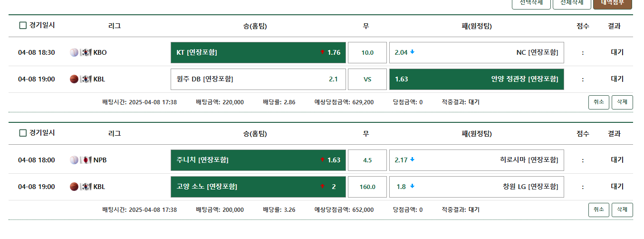Click the baseball icon in the KBO row
Screen dimensions: 644x239
[74, 52]
